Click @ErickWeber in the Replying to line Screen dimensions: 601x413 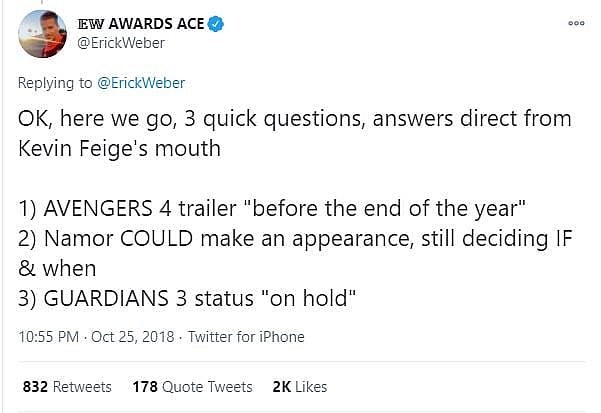pos(142,83)
